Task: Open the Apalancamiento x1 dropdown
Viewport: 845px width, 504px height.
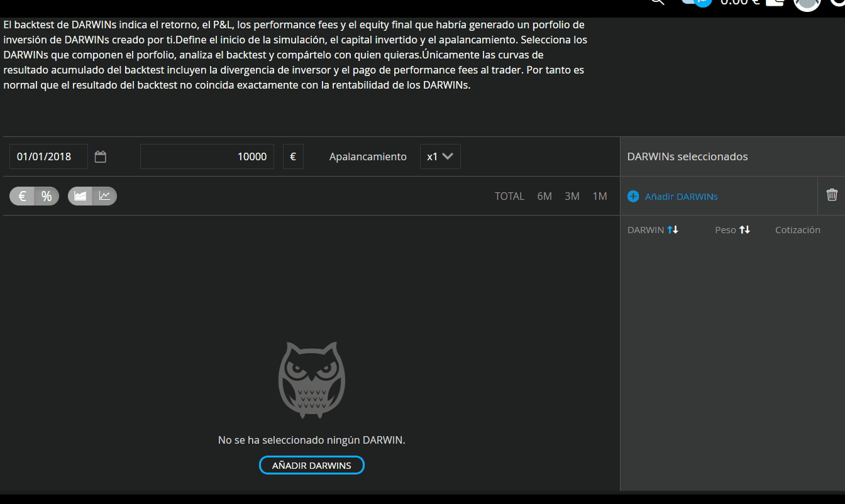Action: 440,156
